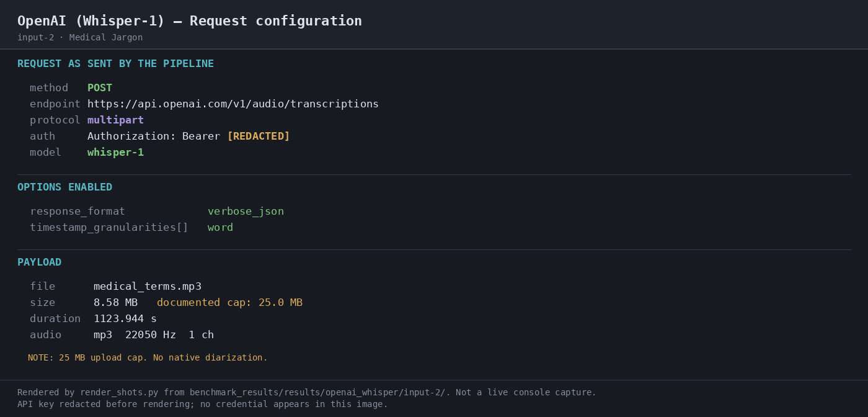The height and width of the screenshot is (417, 868).
Task: Select the multipart protocol value
Action: pyautogui.click(x=115, y=120)
